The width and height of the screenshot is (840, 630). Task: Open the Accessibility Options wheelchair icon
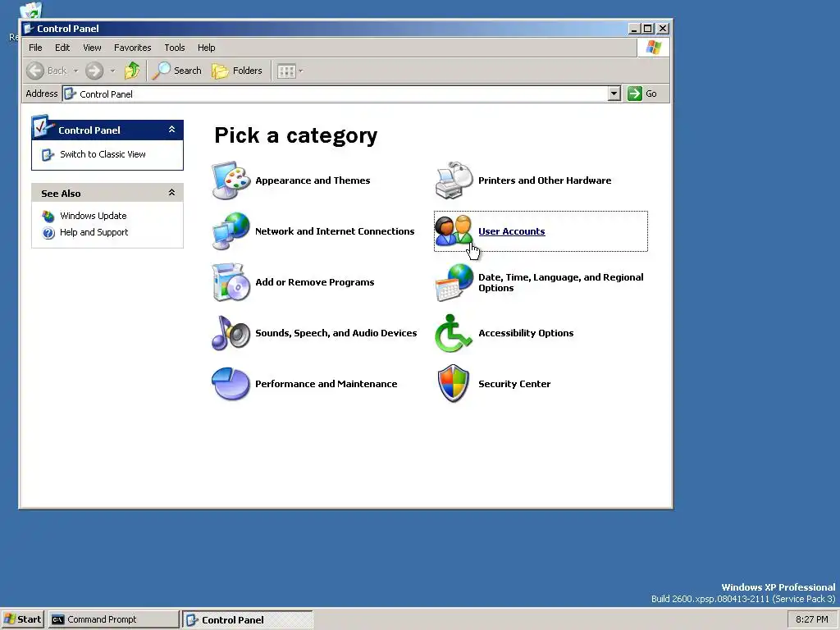pos(454,333)
